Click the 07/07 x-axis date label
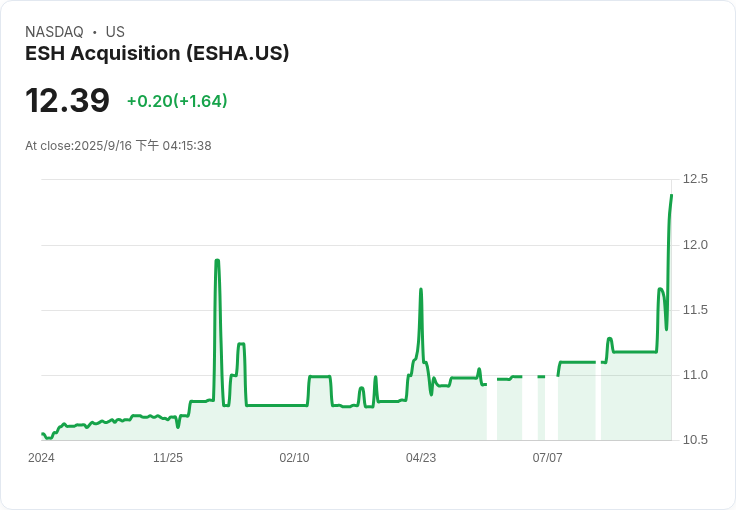The height and width of the screenshot is (510, 736). pyautogui.click(x=547, y=458)
